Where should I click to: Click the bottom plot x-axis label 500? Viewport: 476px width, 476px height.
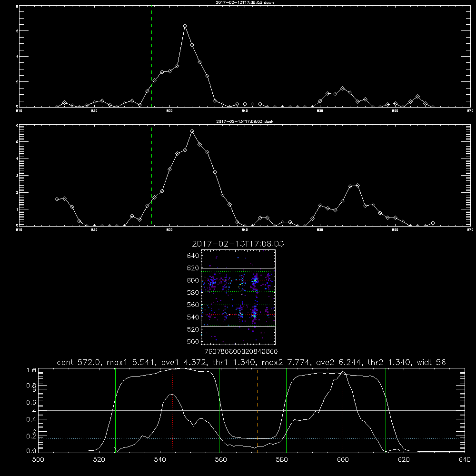coord(38,460)
